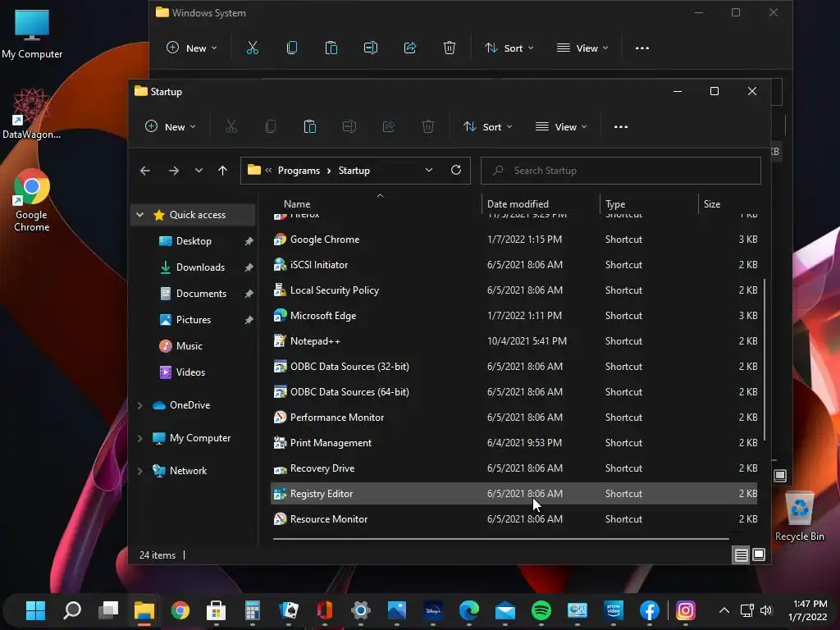
Task: Click Cut icon in Windows System window
Action: (x=253, y=48)
